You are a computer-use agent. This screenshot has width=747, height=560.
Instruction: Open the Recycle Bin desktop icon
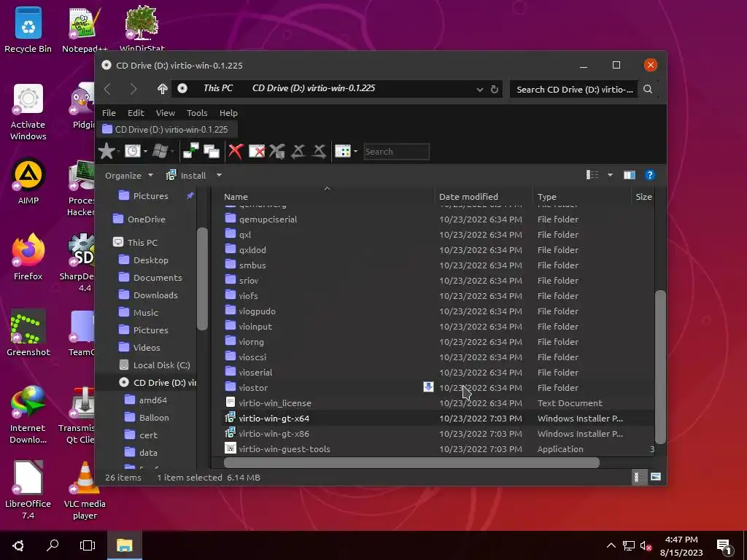[28, 29]
